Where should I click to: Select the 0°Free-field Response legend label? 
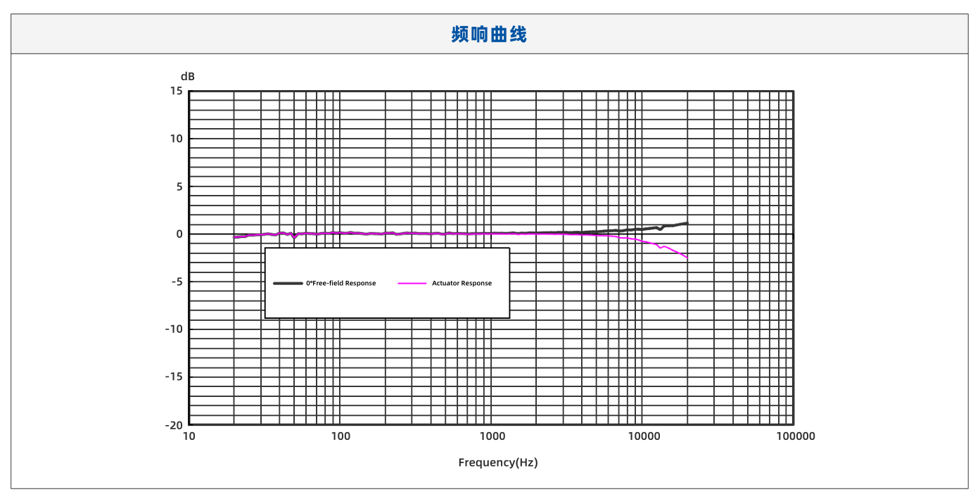coord(341,284)
